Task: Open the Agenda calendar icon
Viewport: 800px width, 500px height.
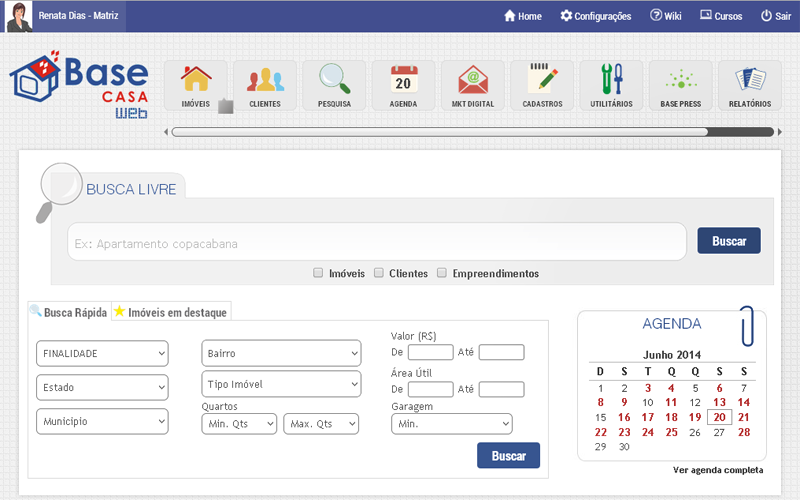Action: (404, 80)
